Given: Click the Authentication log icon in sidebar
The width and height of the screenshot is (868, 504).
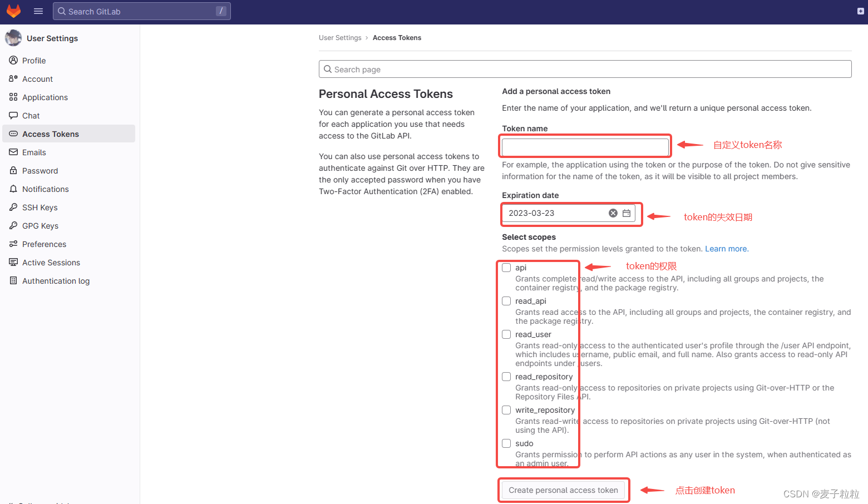Looking at the screenshot, I should 13,280.
